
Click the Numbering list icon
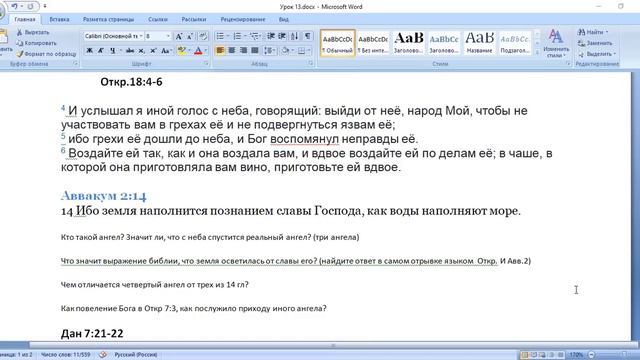pos(237,36)
